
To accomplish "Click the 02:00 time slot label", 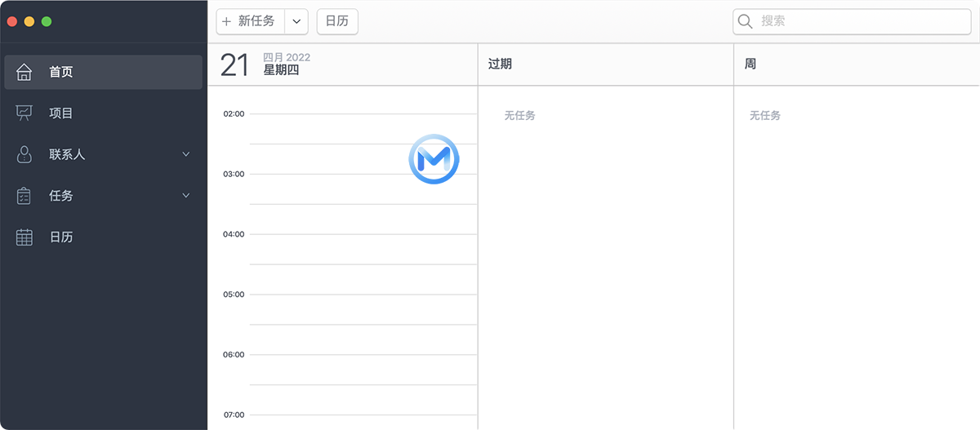I will pos(234,113).
